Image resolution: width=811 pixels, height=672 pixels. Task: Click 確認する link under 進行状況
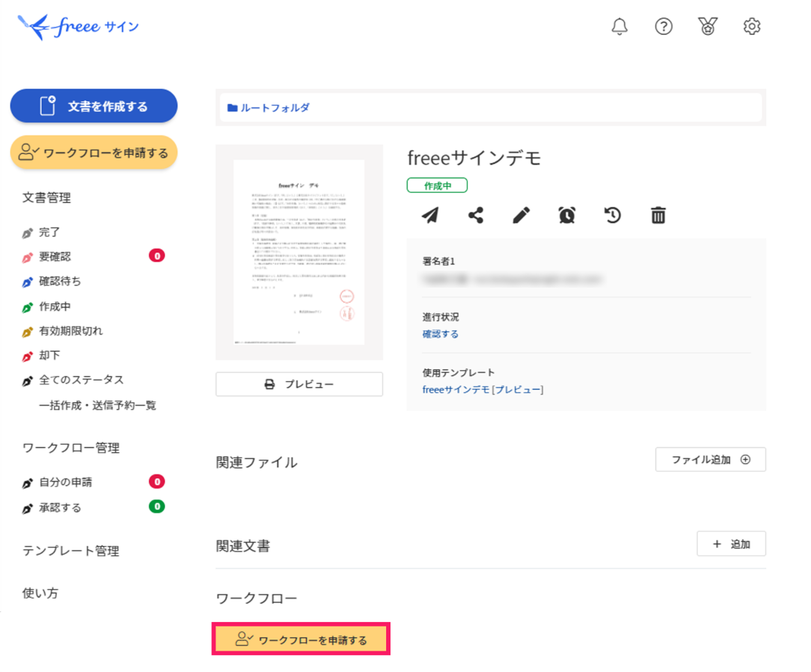(x=440, y=334)
